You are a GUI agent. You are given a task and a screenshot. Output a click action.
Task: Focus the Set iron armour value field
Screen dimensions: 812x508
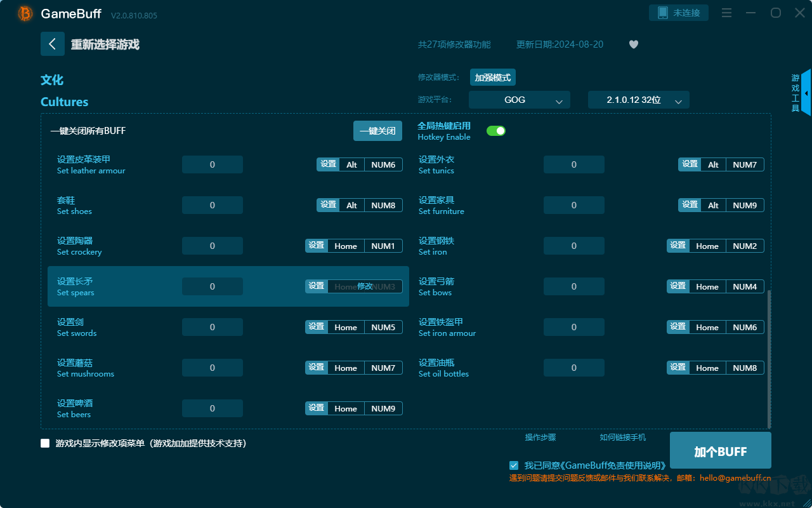click(574, 327)
